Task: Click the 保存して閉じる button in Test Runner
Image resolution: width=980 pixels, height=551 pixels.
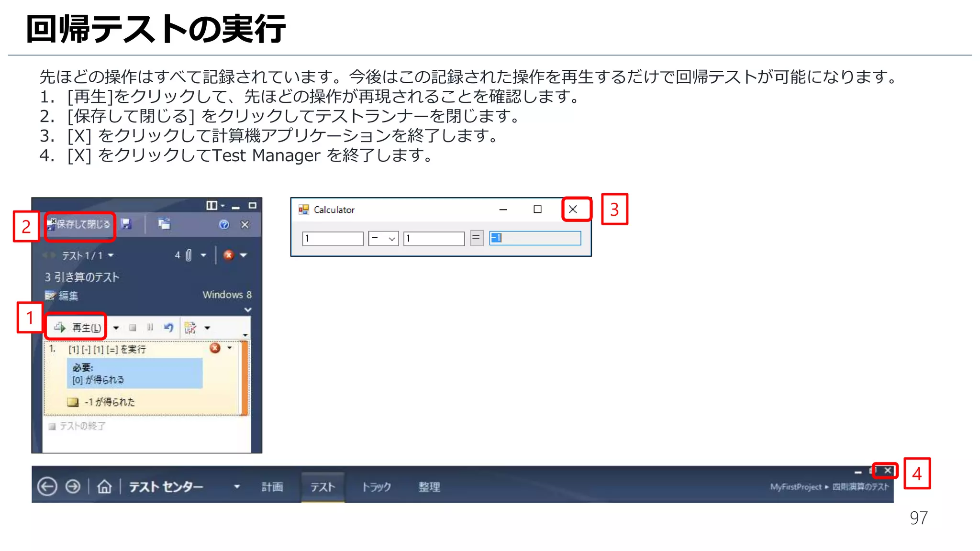Action: pos(79,224)
